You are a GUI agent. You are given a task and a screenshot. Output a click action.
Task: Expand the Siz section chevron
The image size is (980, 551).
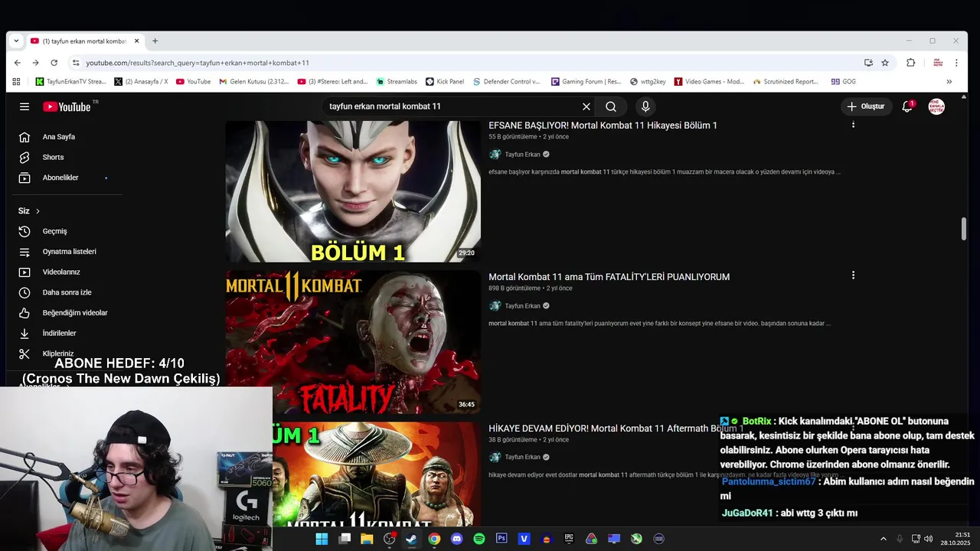pos(38,211)
